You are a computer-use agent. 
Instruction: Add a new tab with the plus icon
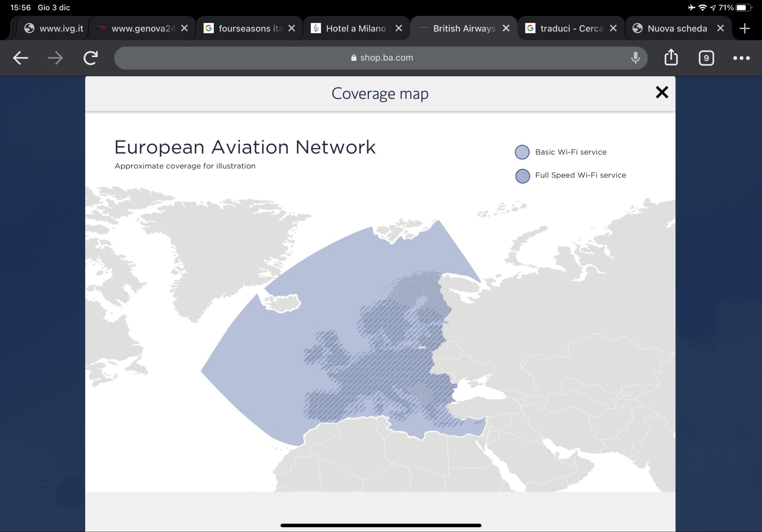(745, 28)
